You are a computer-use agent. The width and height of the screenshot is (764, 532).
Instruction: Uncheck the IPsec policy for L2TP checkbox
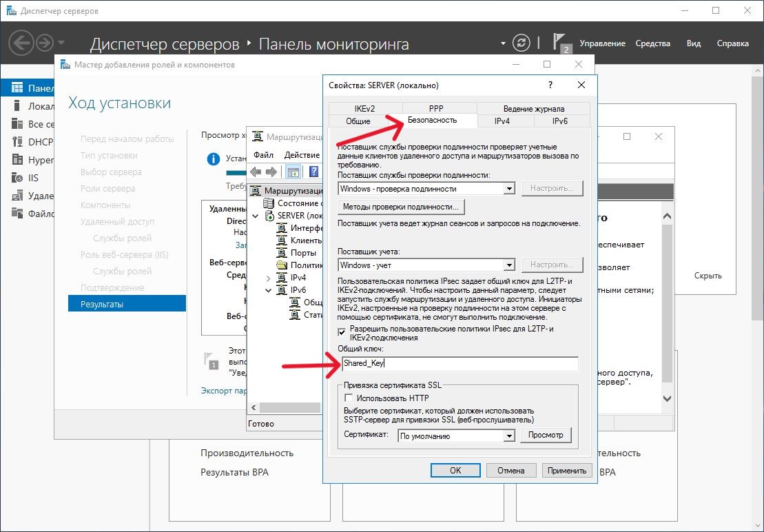point(342,330)
